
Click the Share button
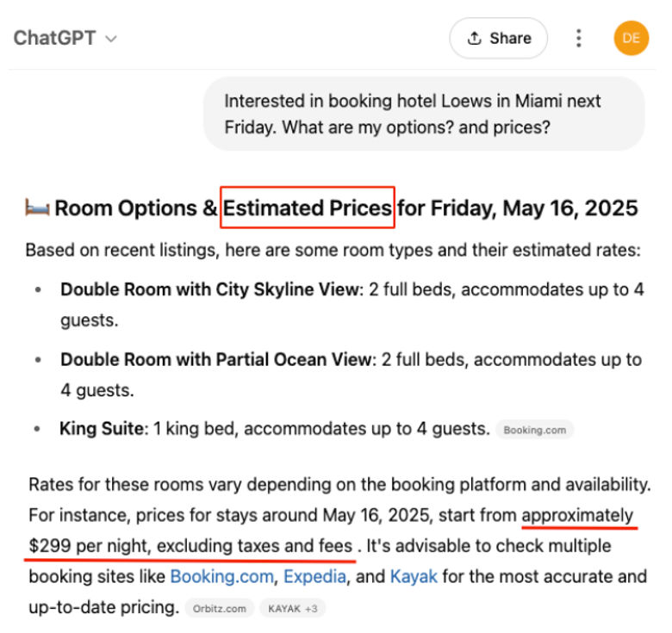click(498, 38)
